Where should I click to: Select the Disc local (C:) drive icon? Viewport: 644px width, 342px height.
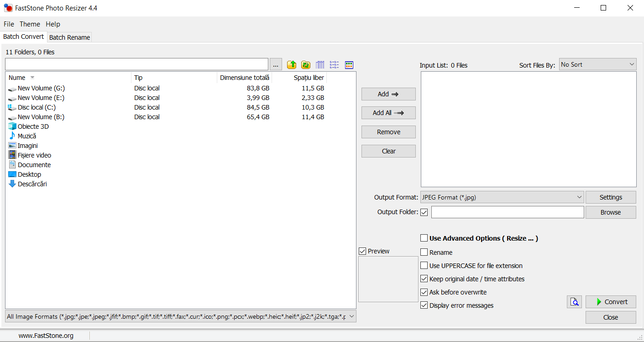coord(12,107)
